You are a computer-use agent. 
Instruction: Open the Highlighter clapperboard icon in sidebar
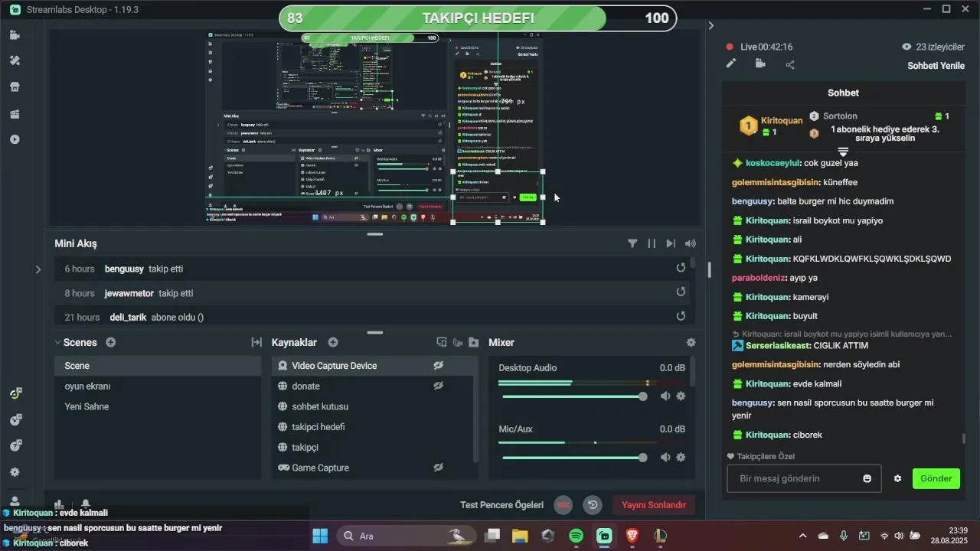pos(15,113)
